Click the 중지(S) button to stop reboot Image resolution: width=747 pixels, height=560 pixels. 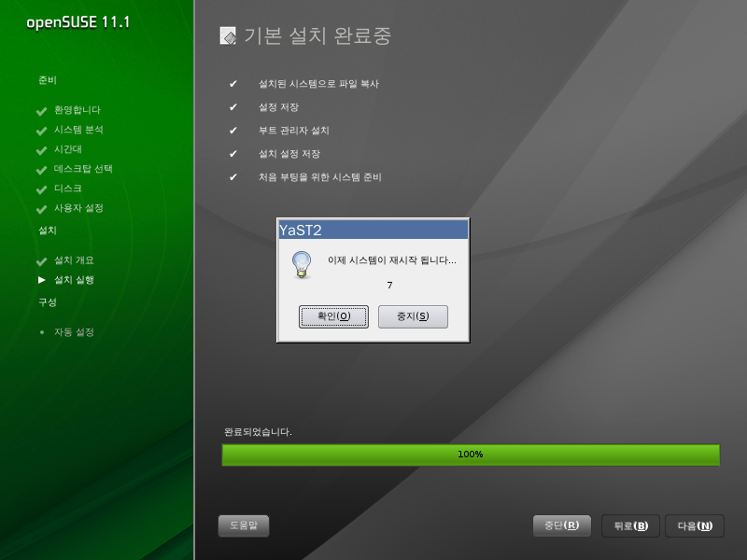tap(413, 316)
